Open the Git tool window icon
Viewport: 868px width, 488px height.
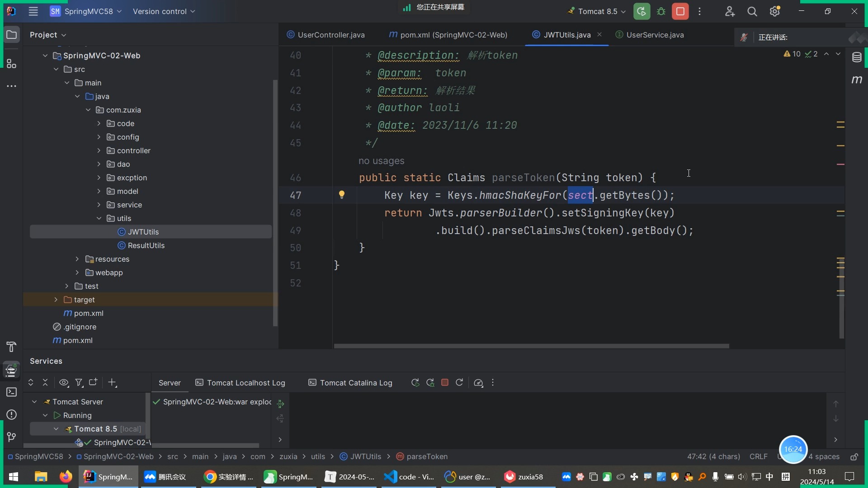tap(12, 436)
